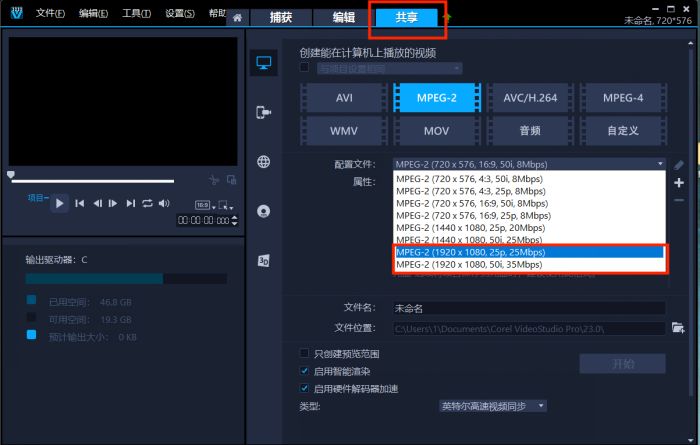Image resolution: width=700 pixels, height=445 pixels.
Task: Toggle 'same as project settings' checkbox
Action: point(304,67)
